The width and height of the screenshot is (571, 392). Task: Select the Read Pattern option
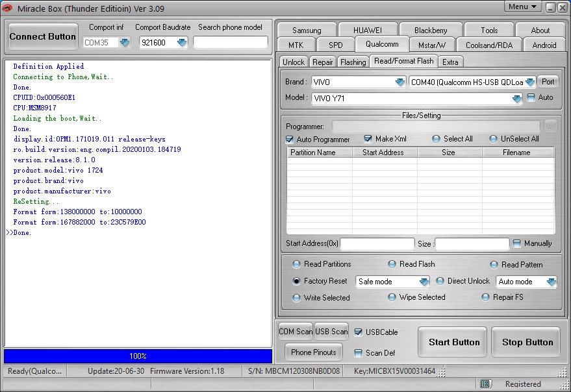coord(494,265)
